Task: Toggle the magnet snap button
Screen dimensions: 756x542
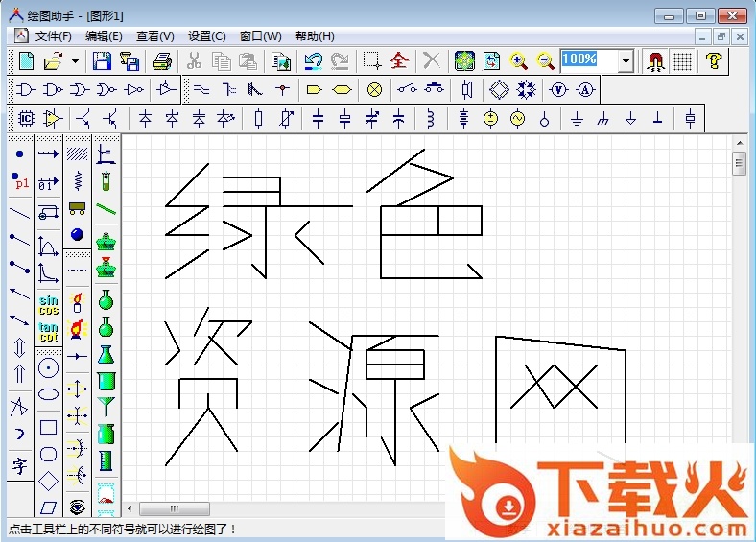Action: [656, 61]
